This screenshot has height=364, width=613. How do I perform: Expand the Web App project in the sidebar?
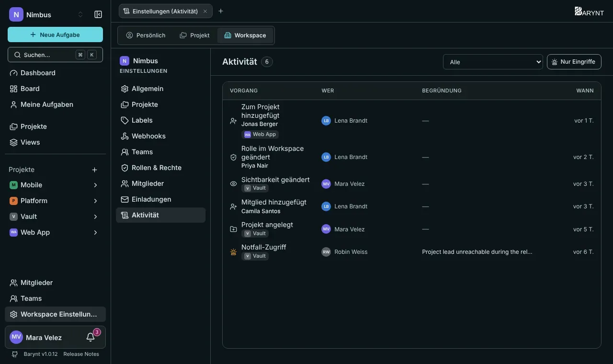pyautogui.click(x=95, y=232)
